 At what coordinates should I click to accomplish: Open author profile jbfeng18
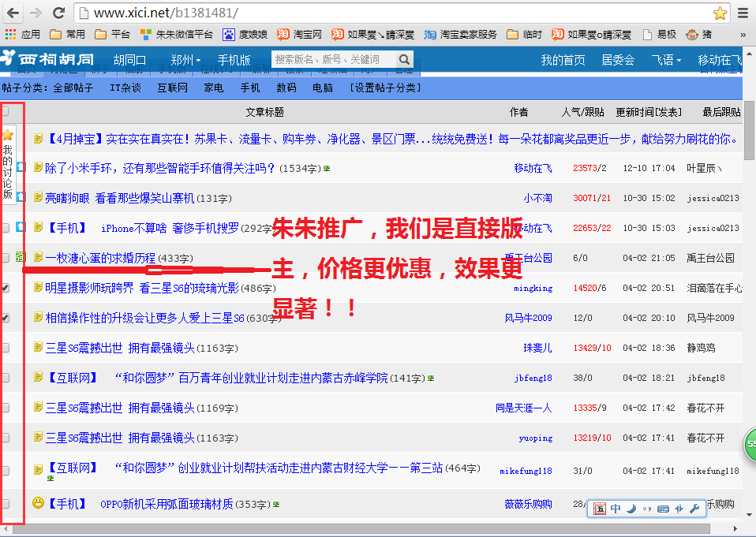[x=533, y=378]
